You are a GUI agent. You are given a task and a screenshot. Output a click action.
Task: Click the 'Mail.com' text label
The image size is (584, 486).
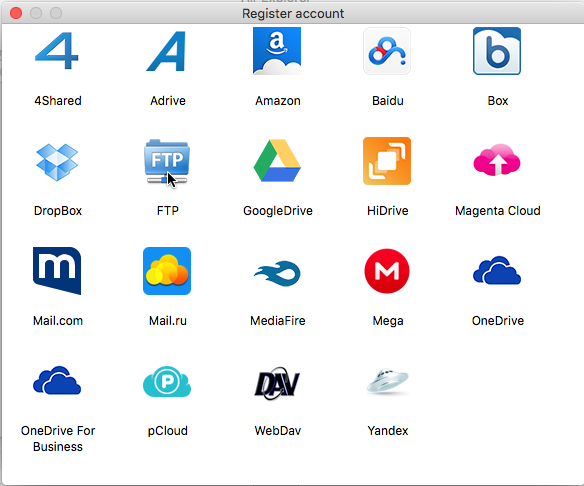58,321
